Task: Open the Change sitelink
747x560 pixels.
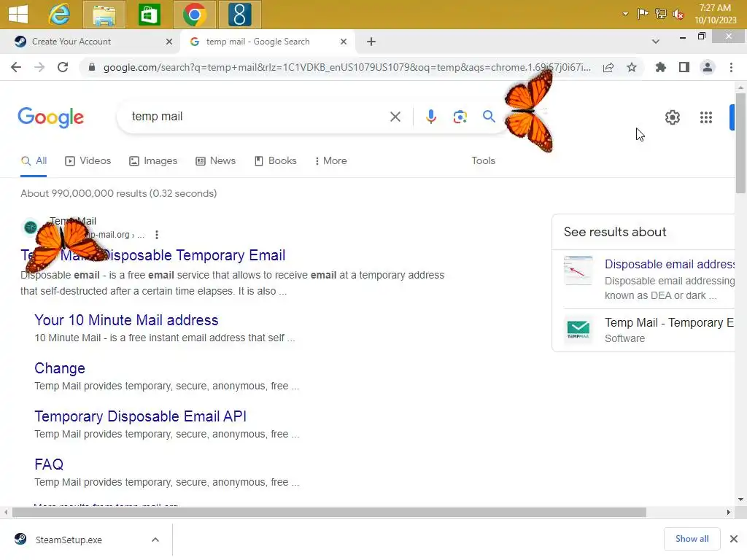Action: pyautogui.click(x=60, y=368)
